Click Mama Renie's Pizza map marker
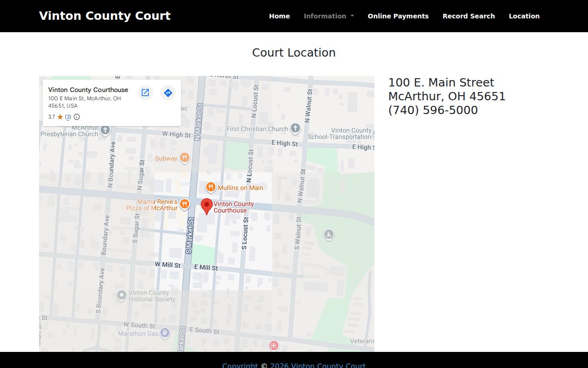Viewport: 588px width, 368px height. coord(184,204)
